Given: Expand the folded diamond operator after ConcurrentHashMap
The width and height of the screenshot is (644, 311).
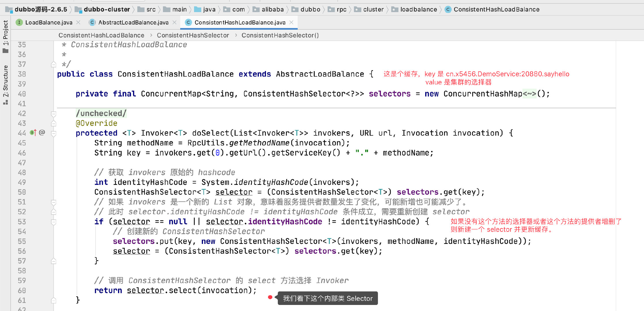Looking at the screenshot, I should 529,94.
